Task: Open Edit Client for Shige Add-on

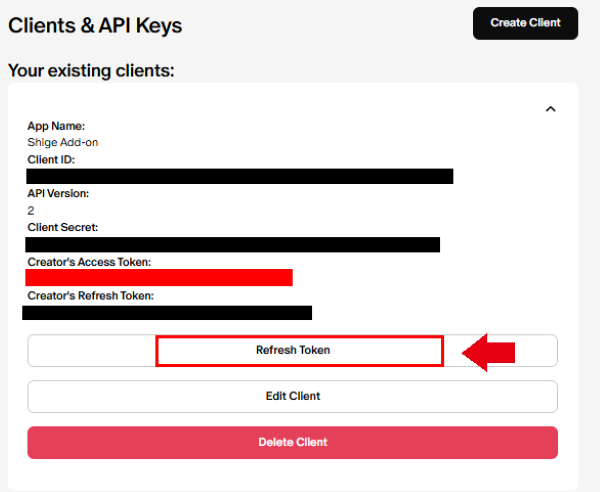Action: coord(292,396)
